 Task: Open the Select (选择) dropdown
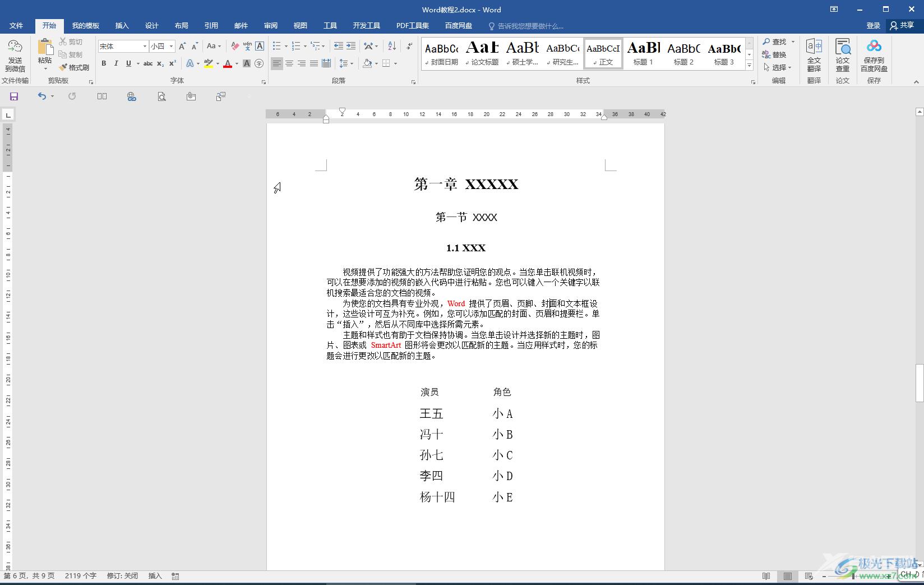coord(777,67)
